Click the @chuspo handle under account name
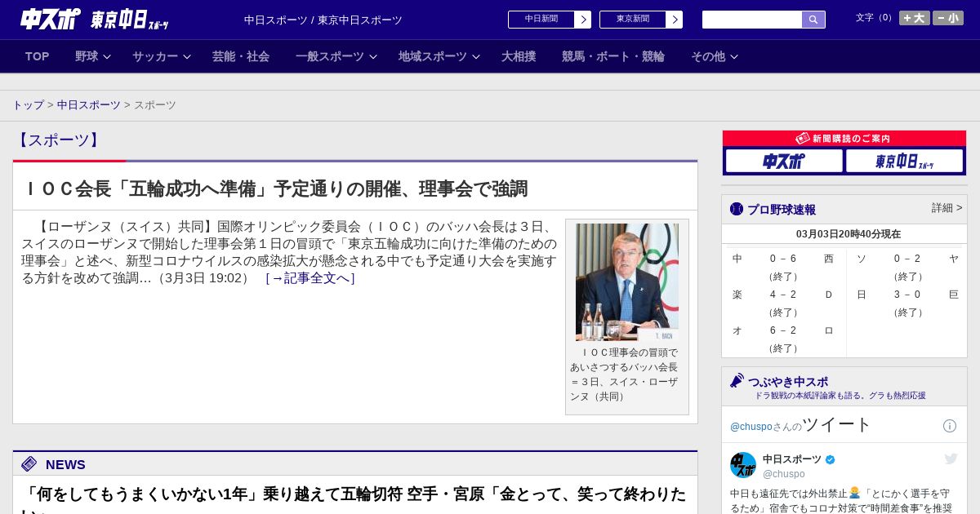This screenshot has width=980, height=514. pos(784,474)
